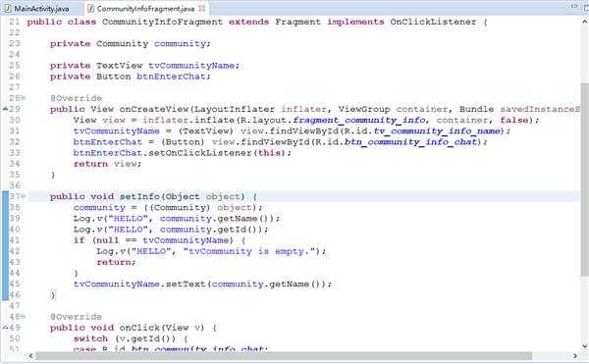Click the minimize editor icon in the tab bar
This screenshot has height=364, width=589.
tap(573, 6)
